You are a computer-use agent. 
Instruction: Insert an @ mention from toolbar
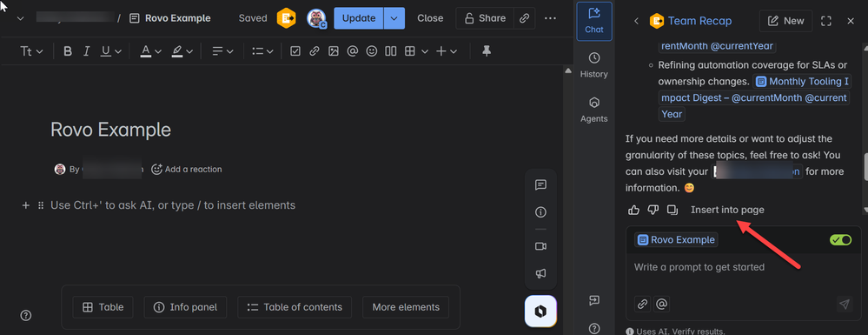[352, 51]
